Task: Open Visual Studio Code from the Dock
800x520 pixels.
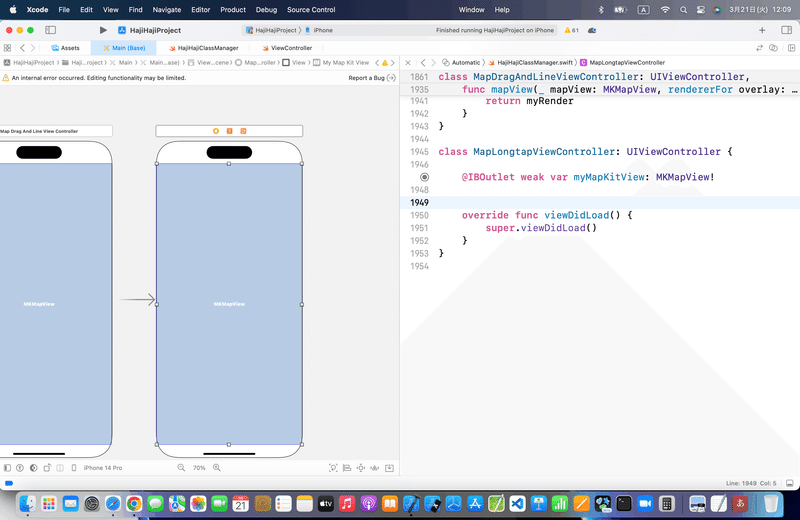Action: [x=517, y=504]
